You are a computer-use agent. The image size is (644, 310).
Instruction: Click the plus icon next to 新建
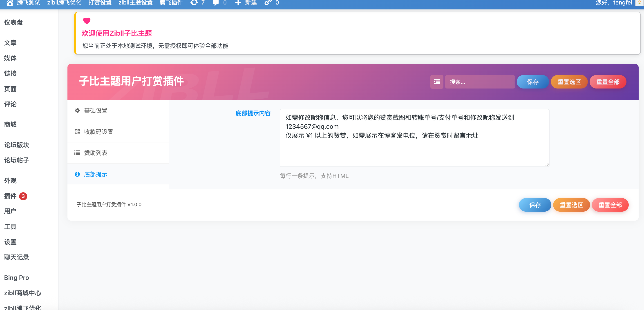tap(238, 3)
